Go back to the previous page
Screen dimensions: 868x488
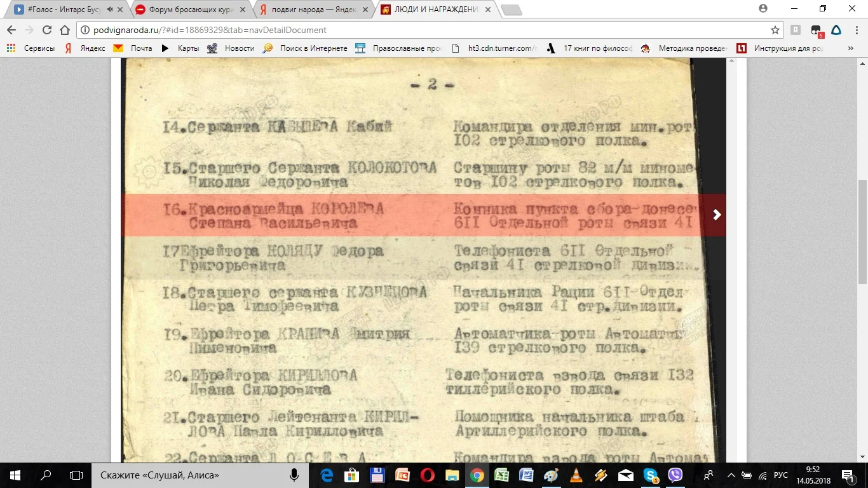point(11,30)
